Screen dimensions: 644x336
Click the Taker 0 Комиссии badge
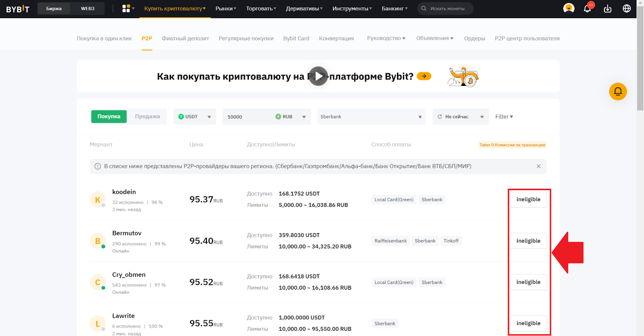click(x=512, y=145)
